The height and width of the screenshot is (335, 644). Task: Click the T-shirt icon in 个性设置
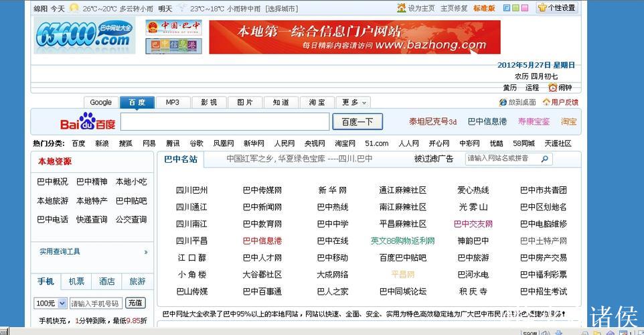pos(542,8)
